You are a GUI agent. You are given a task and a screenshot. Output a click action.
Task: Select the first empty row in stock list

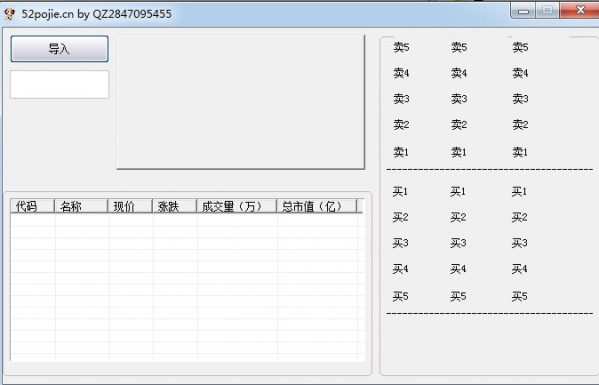(x=187, y=220)
